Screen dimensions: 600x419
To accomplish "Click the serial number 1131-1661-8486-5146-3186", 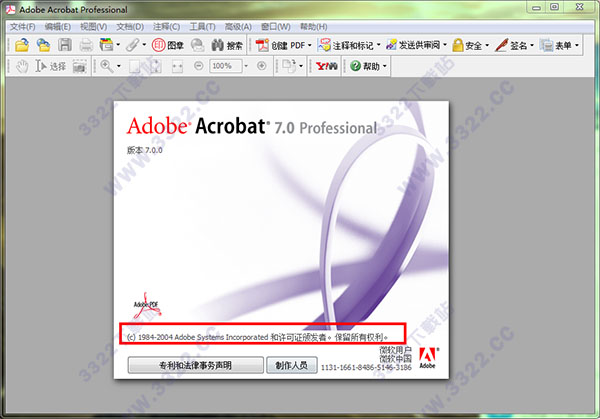I will pos(366,367).
